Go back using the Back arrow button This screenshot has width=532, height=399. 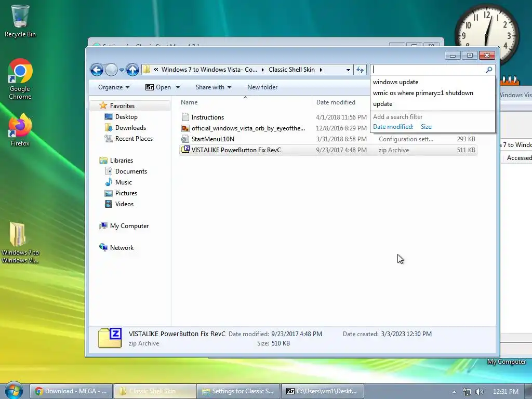97,70
